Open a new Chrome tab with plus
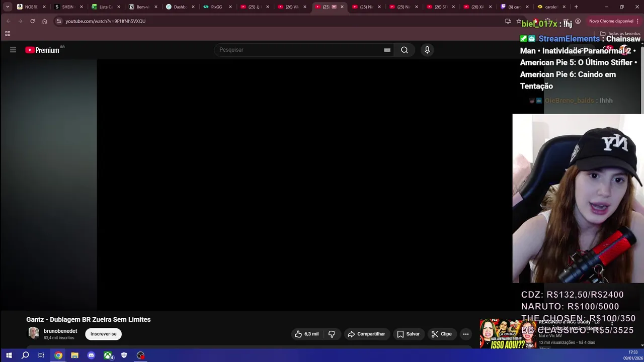Image resolution: width=644 pixels, height=362 pixels. [576, 7]
